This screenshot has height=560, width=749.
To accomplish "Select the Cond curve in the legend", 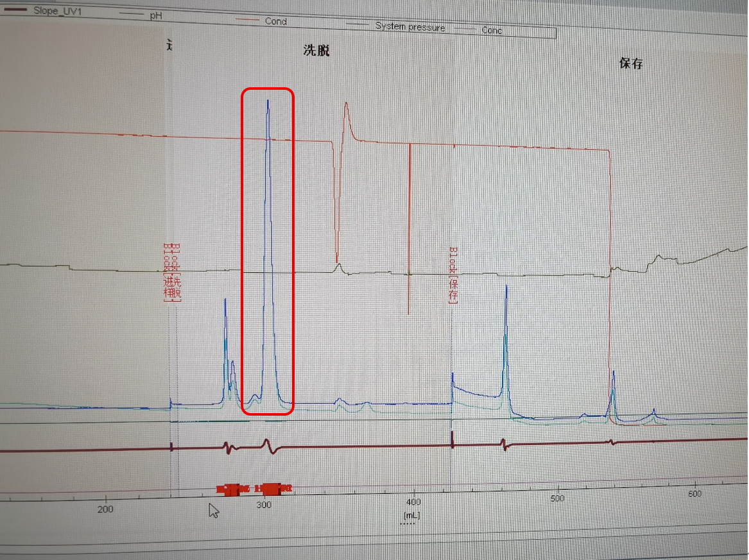I will 275,21.
